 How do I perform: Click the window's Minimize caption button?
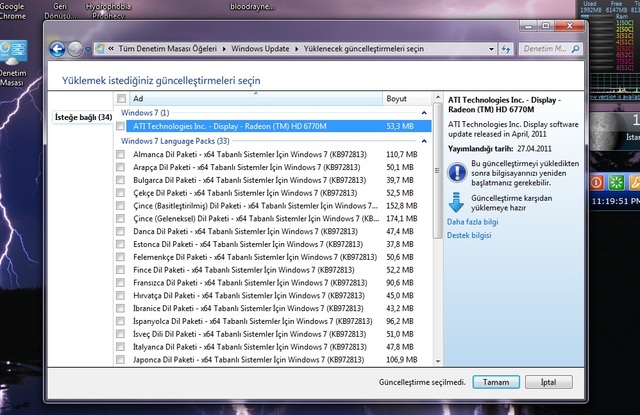[x=529, y=26]
